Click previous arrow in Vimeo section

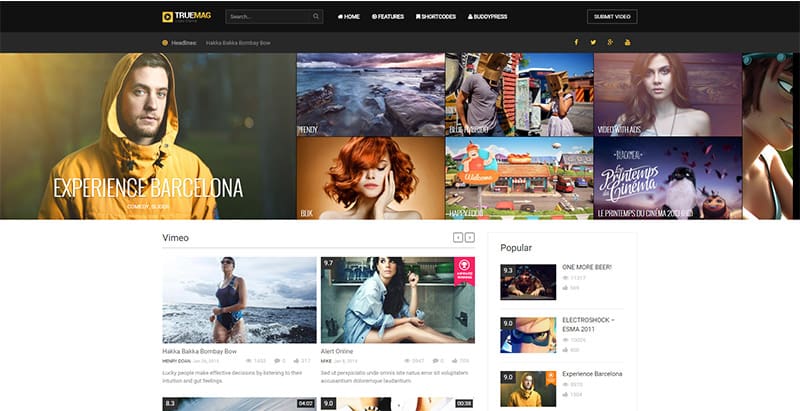(458, 238)
